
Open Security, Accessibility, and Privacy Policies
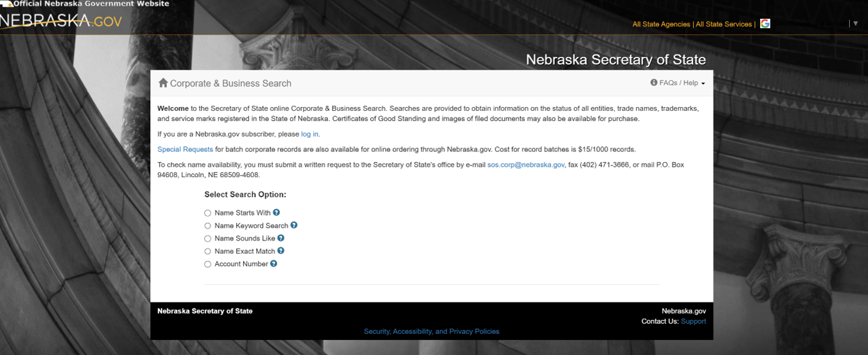[431, 331]
